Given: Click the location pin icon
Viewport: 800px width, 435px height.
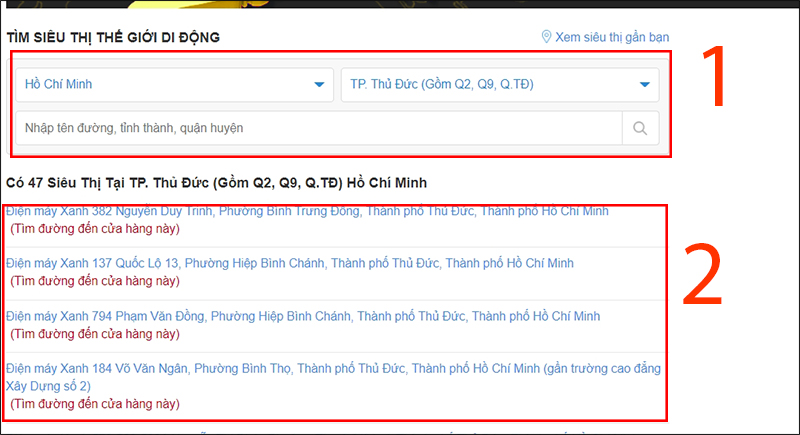Looking at the screenshot, I should pos(546,37).
